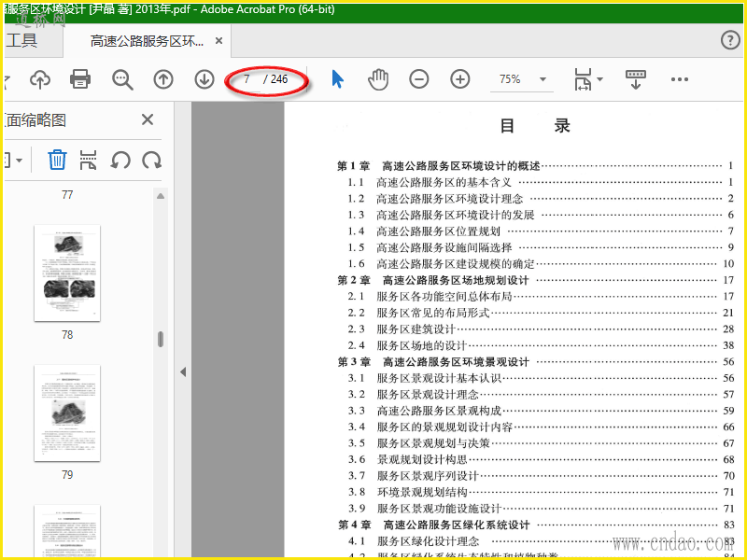This screenshot has width=747, height=560.
Task: Click 1.2 高速公路服务区环境设计理念 entry
Action: click(x=541, y=199)
